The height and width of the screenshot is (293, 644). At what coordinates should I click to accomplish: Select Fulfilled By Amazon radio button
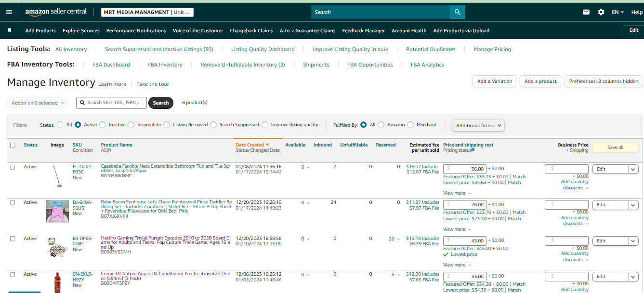point(381,125)
